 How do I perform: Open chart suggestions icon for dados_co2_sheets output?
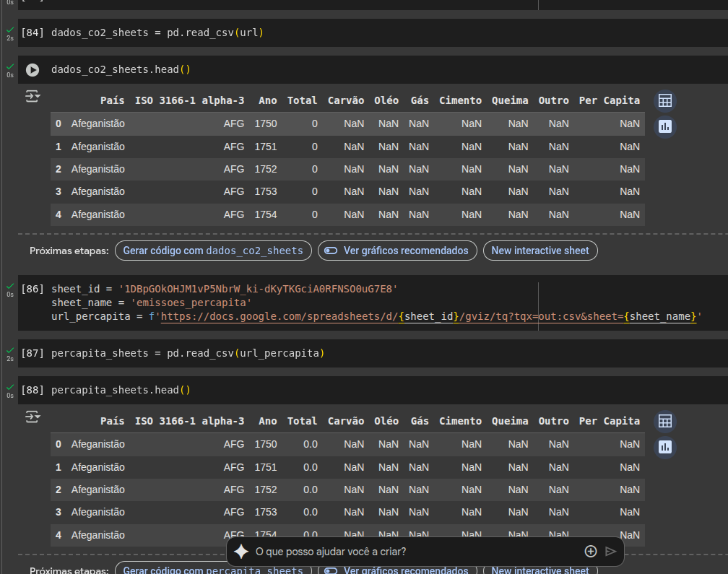665,126
